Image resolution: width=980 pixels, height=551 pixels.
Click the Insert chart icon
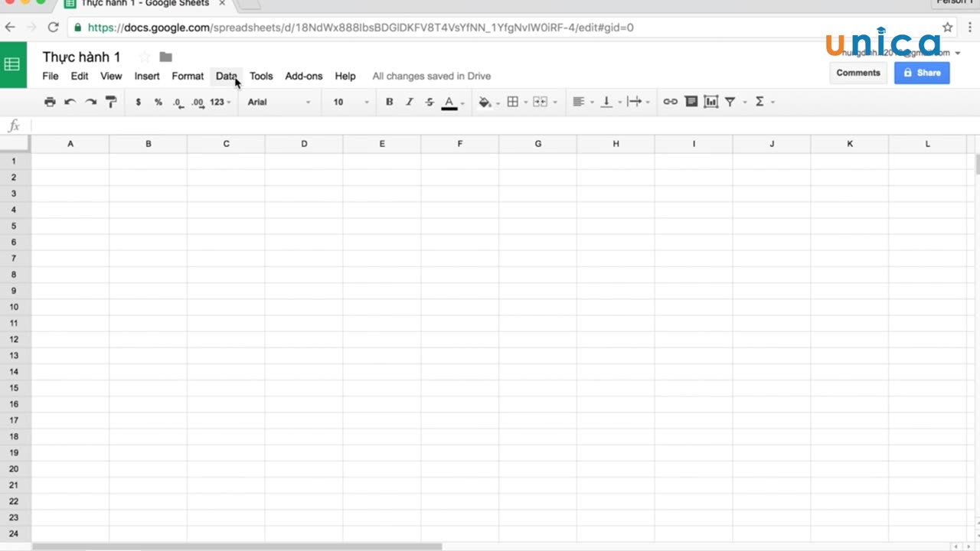coord(711,102)
